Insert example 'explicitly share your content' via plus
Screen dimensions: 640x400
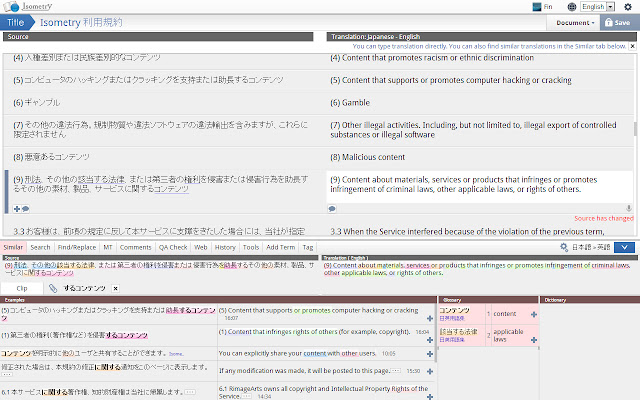tap(430, 354)
